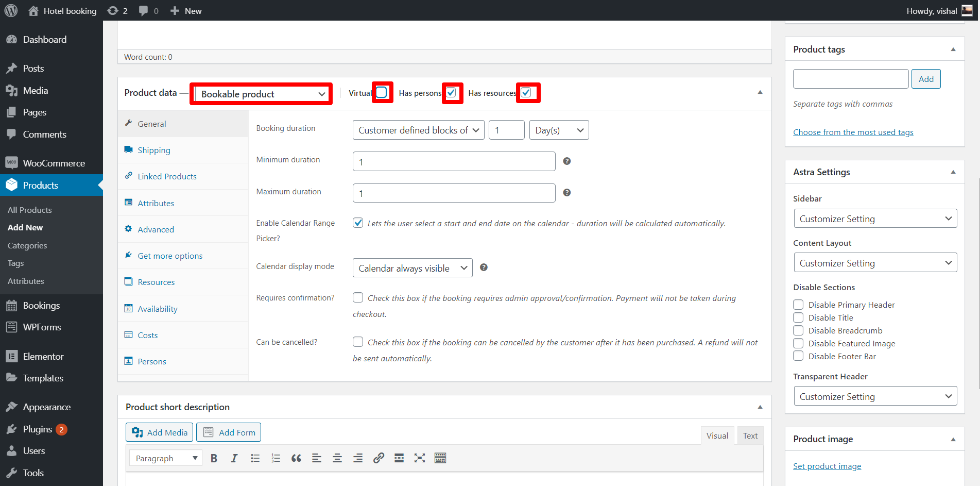Open the comments bubble icon in admin bar

coord(144,11)
